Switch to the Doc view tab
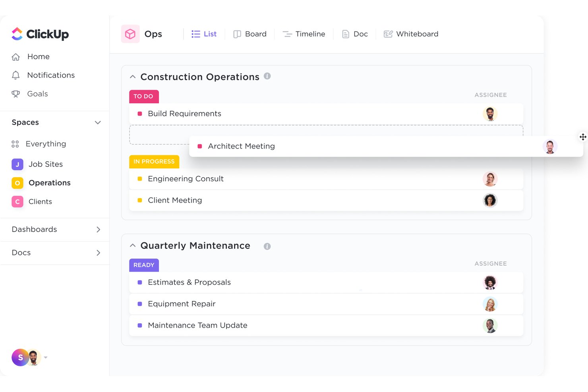Screen dimensions: 588x392 (x=355, y=34)
